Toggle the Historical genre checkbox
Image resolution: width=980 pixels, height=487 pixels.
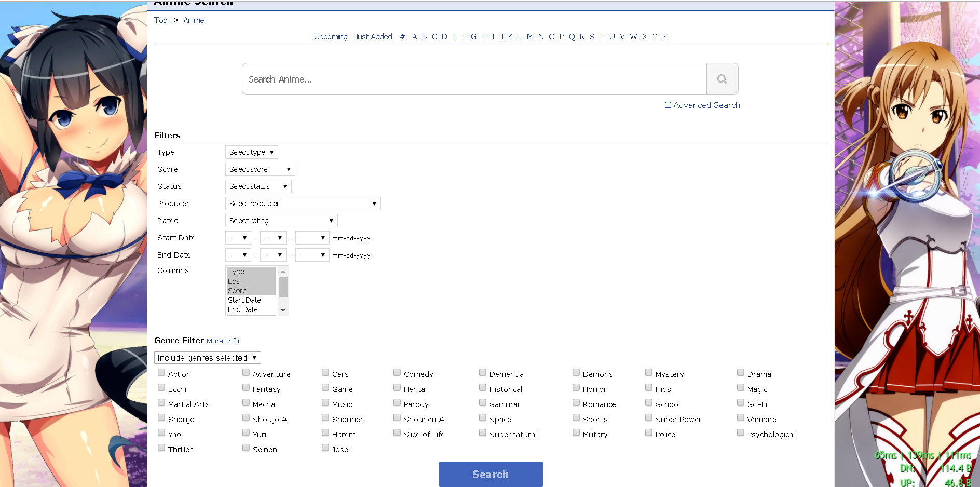pos(483,388)
